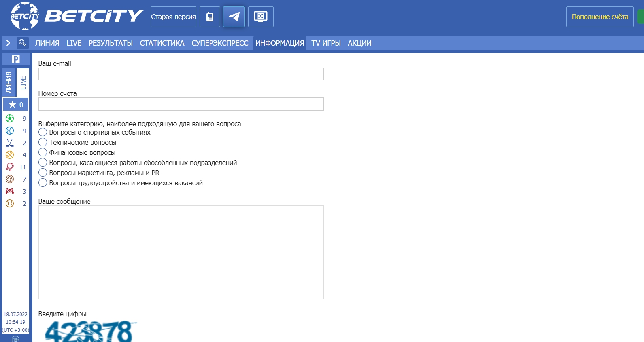Select the table tennis paddle icon
Screen dimensions: 644x342
point(10,167)
